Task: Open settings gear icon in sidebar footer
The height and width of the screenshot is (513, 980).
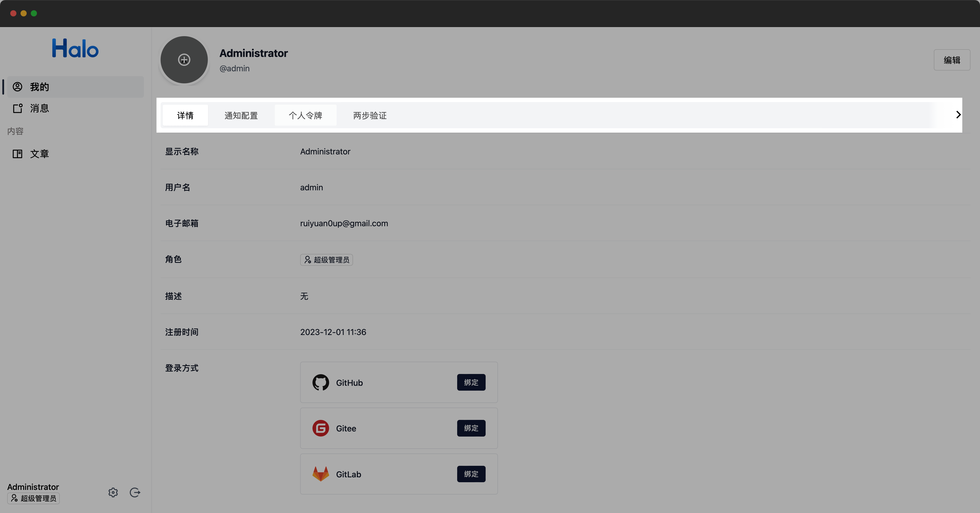Action: pyautogui.click(x=113, y=492)
